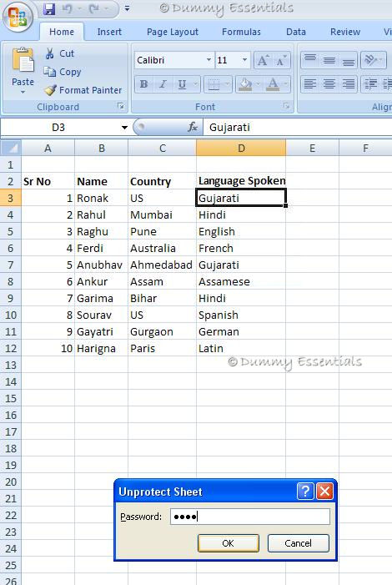
Task: Click Cut in the Clipboard group
Action: [60, 53]
